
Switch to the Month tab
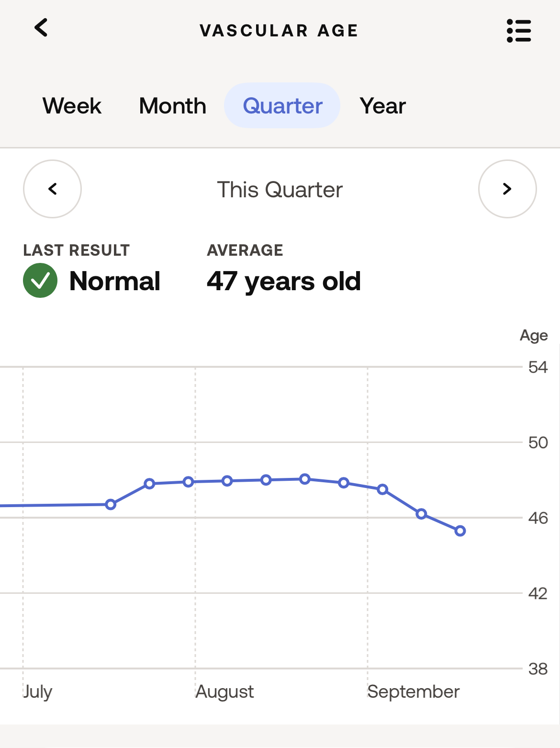(172, 106)
